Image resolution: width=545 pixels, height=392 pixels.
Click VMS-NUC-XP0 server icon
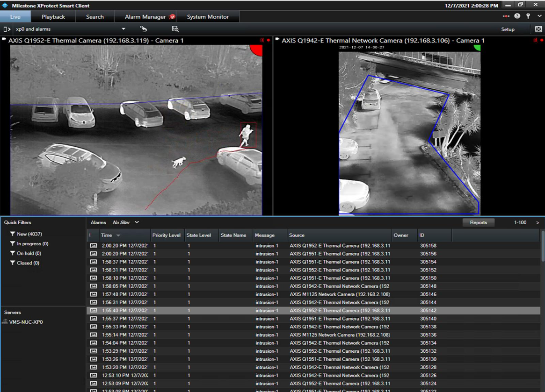(5, 322)
